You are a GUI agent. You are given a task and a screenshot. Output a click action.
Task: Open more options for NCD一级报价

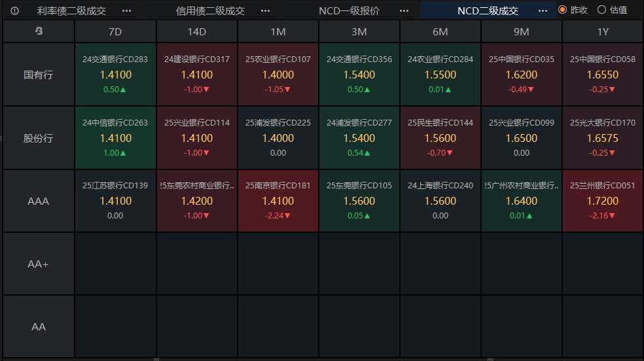(x=404, y=10)
